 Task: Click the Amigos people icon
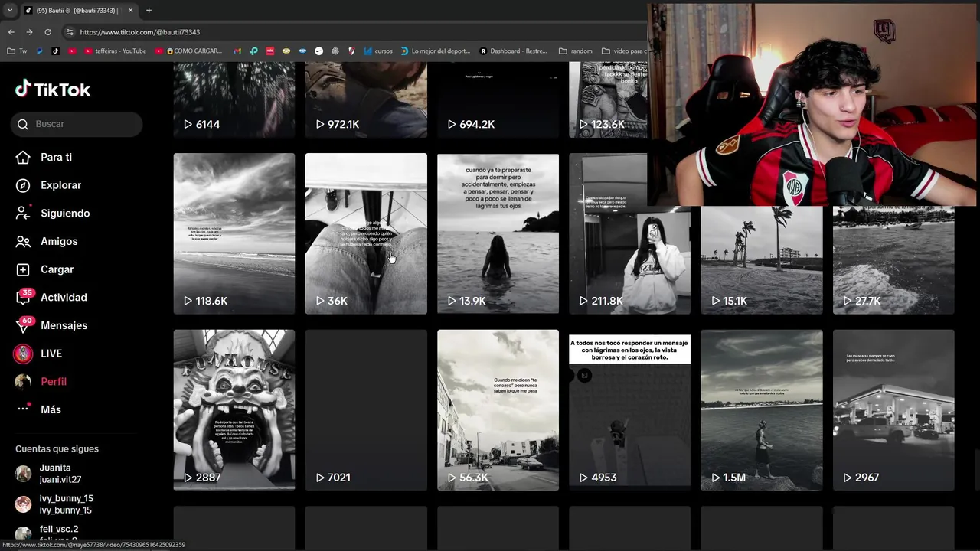[23, 241]
